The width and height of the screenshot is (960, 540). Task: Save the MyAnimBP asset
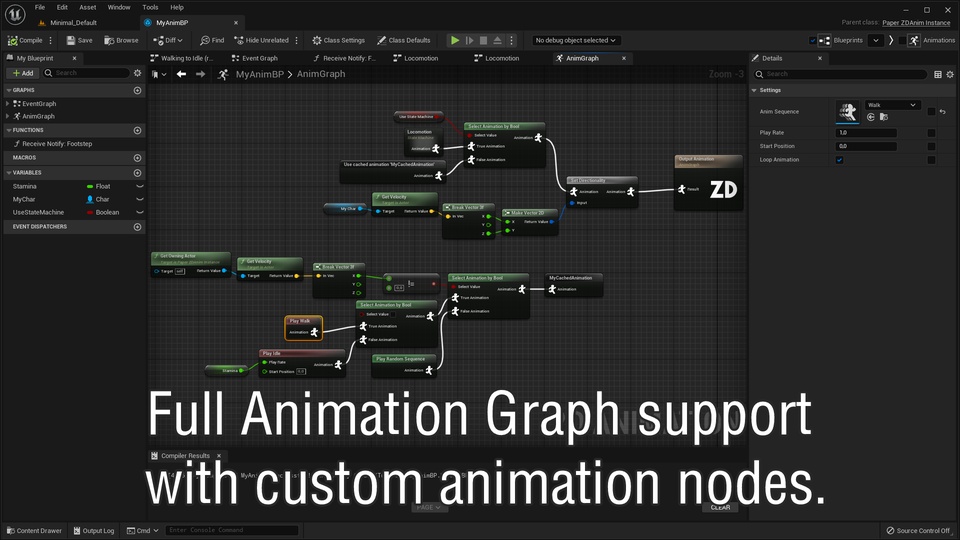80,40
